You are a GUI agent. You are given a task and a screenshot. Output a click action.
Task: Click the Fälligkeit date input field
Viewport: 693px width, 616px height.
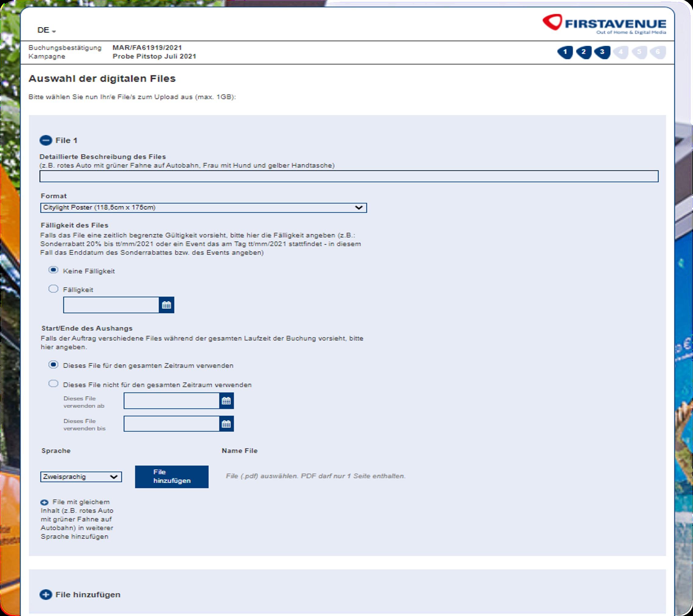[111, 305]
